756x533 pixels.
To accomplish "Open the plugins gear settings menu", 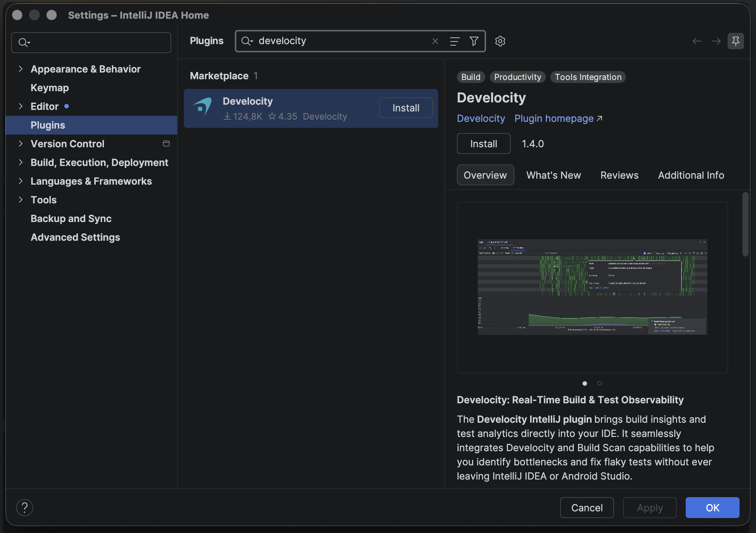I will point(500,41).
